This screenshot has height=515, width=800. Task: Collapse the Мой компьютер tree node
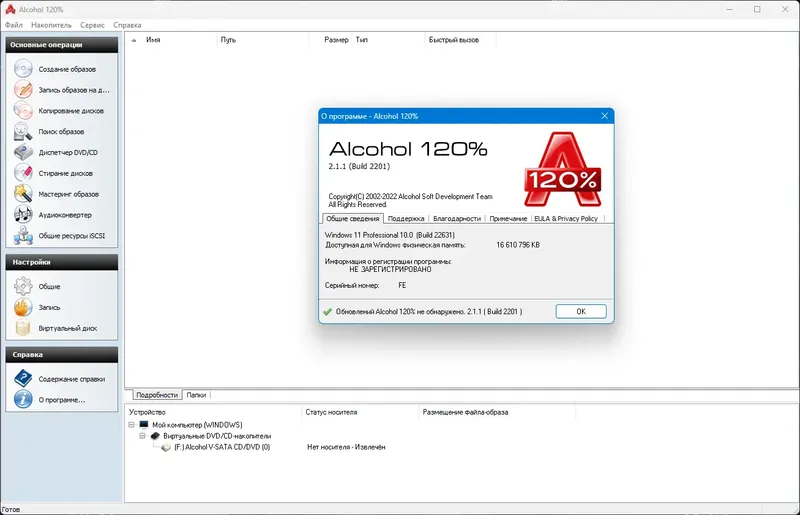pyautogui.click(x=131, y=425)
